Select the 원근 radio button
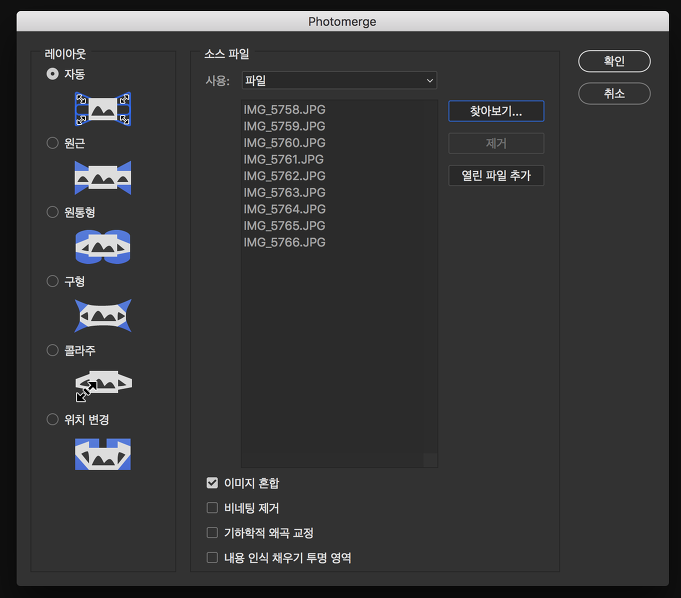The height and width of the screenshot is (598, 681). pos(53,143)
